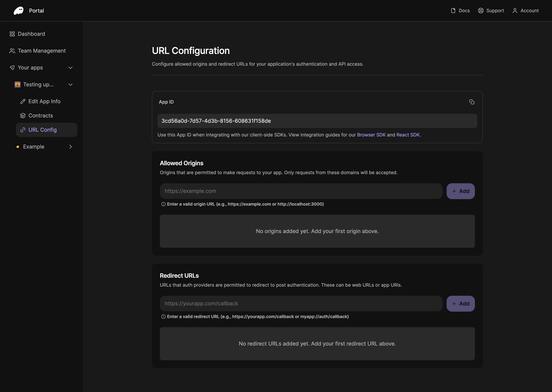
Task: Click the info icon near origin URL hint
Action: pos(163,204)
